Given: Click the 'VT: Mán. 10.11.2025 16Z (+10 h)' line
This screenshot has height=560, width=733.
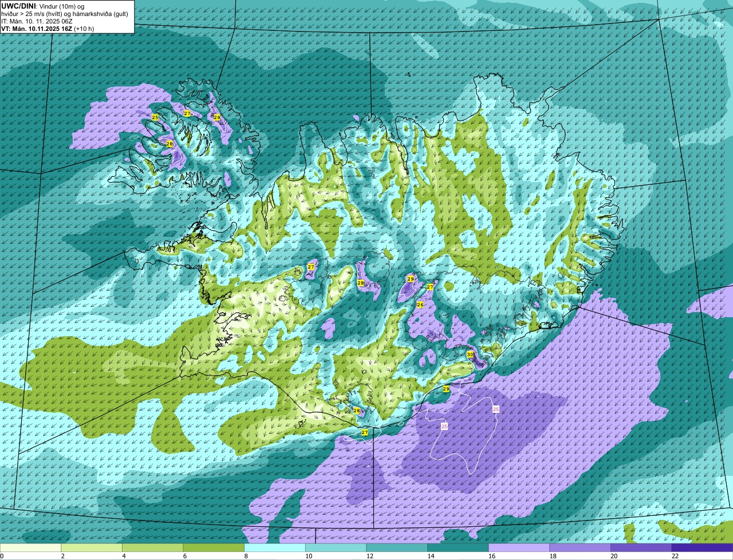Looking at the screenshot, I should 48,29.
